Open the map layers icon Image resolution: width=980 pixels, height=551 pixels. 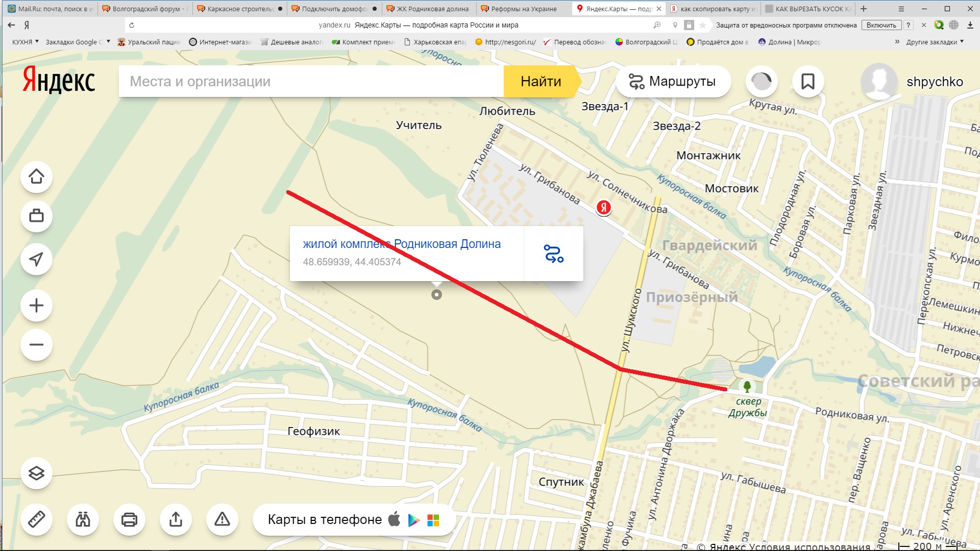click(x=36, y=473)
